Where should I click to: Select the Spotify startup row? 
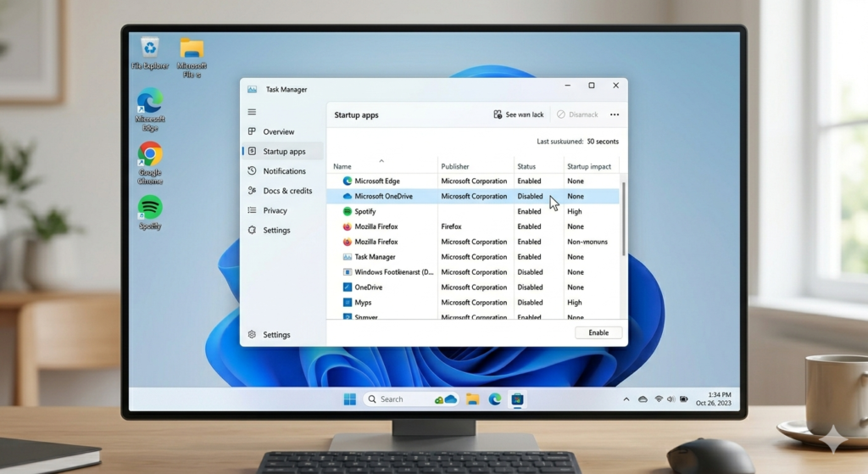tap(473, 211)
